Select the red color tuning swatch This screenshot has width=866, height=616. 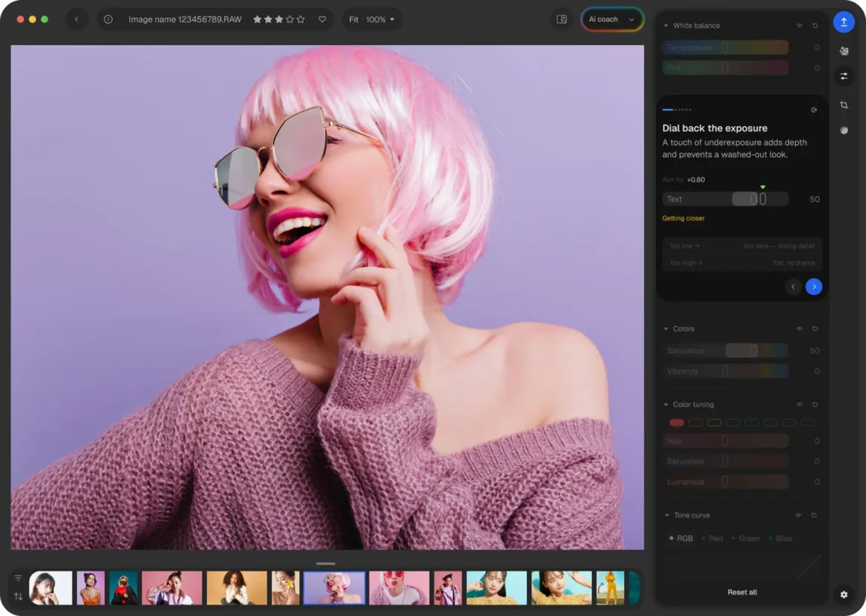(676, 423)
